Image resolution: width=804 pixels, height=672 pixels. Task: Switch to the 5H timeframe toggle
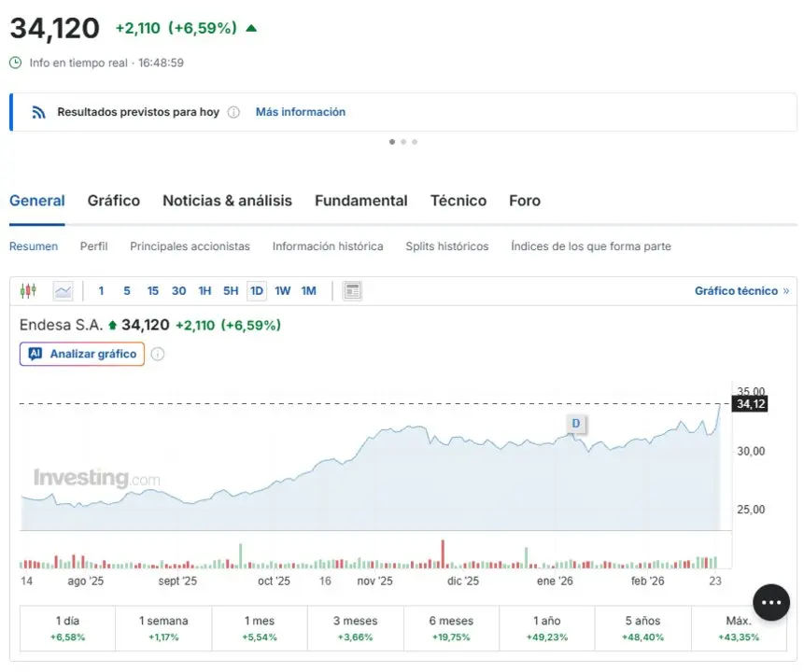[231, 290]
